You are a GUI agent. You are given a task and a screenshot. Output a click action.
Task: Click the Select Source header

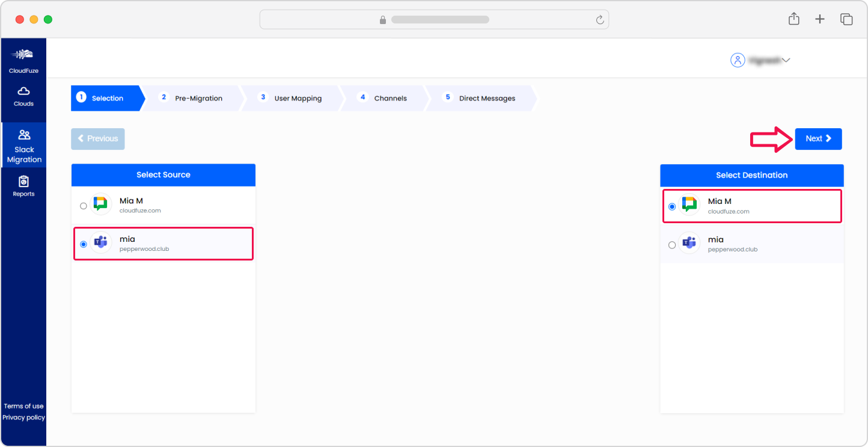tap(164, 175)
